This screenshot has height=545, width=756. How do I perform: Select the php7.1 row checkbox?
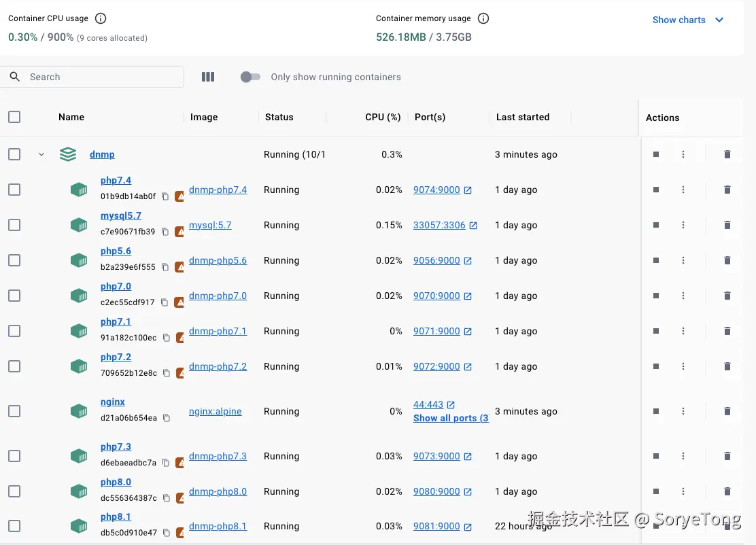[14, 331]
